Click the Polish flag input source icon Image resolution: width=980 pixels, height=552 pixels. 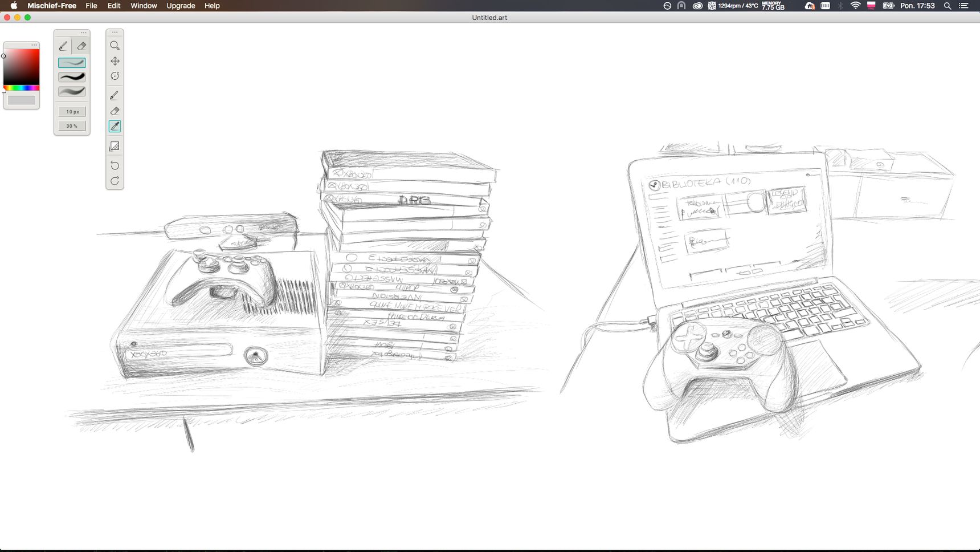coord(871,6)
